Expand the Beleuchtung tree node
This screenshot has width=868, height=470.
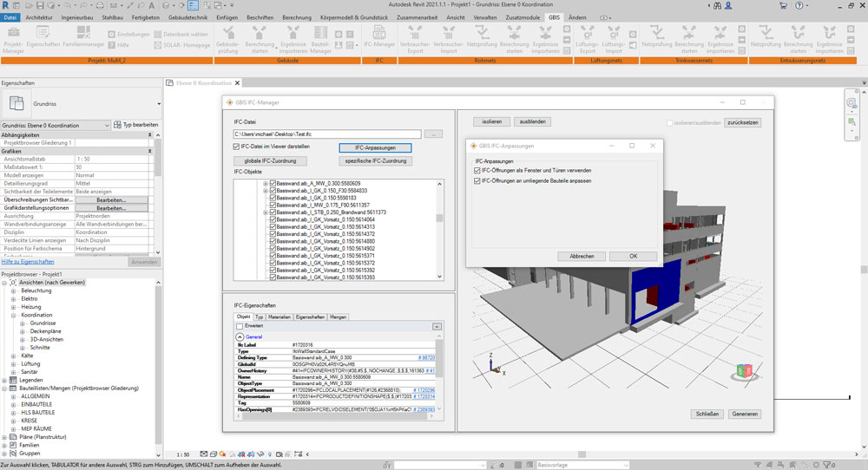[13, 290]
